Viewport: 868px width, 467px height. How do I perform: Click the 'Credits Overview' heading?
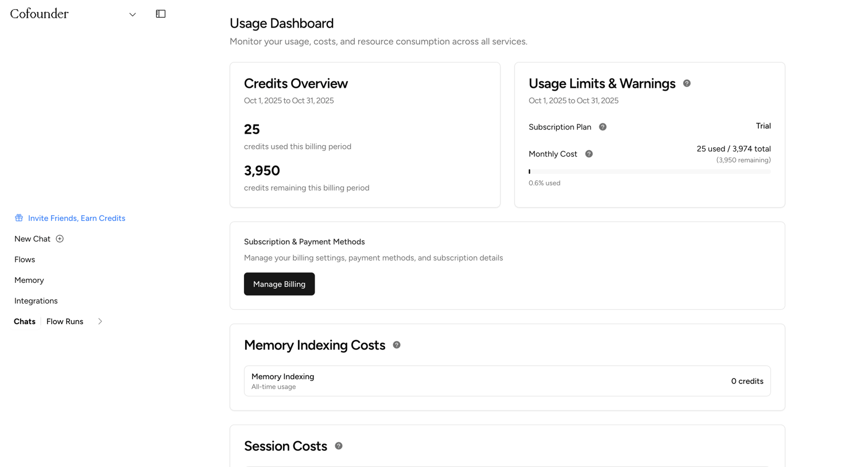point(296,83)
